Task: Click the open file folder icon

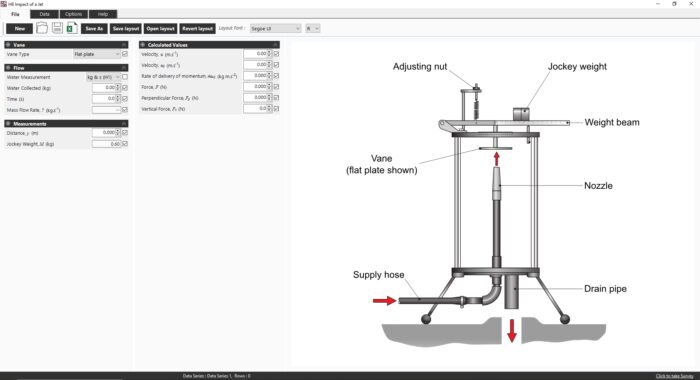Action: 42,28
